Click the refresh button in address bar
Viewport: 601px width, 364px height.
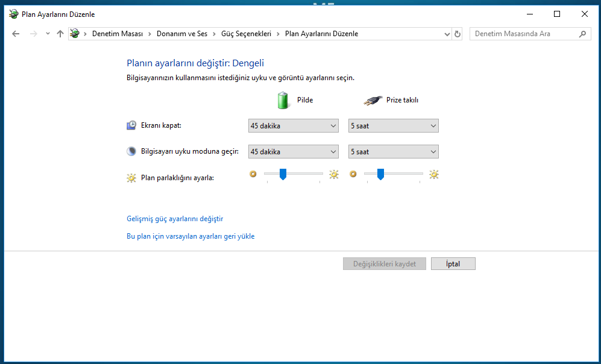[458, 34]
